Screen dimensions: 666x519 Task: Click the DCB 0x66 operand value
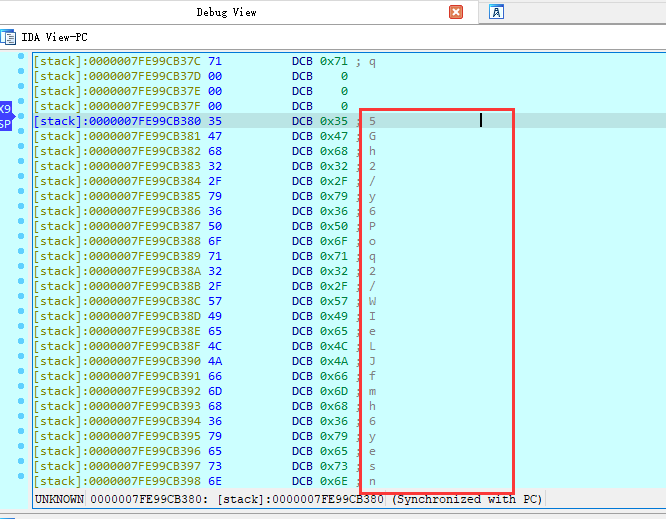click(334, 376)
